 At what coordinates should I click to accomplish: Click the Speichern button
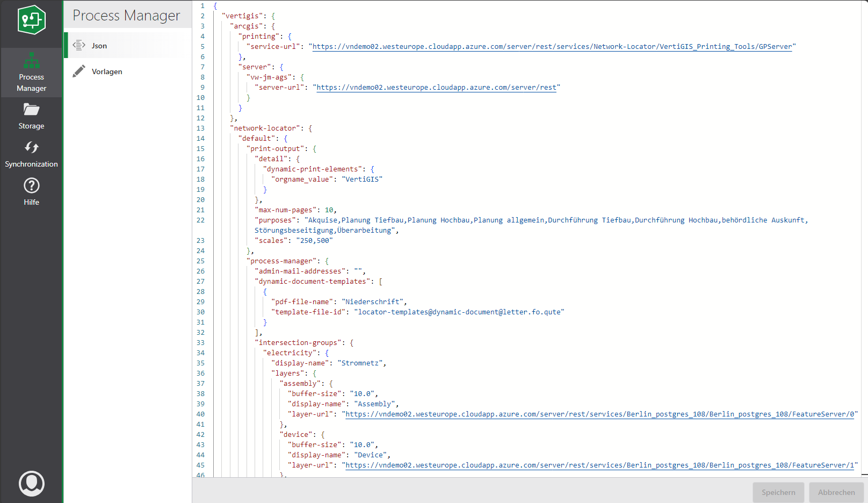pyautogui.click(x=778, y=492)
